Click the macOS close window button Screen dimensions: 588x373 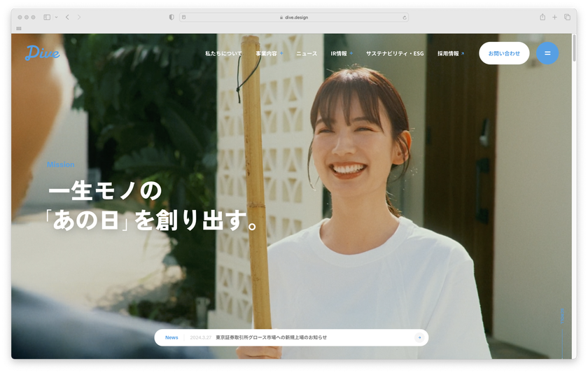(20, 17)
